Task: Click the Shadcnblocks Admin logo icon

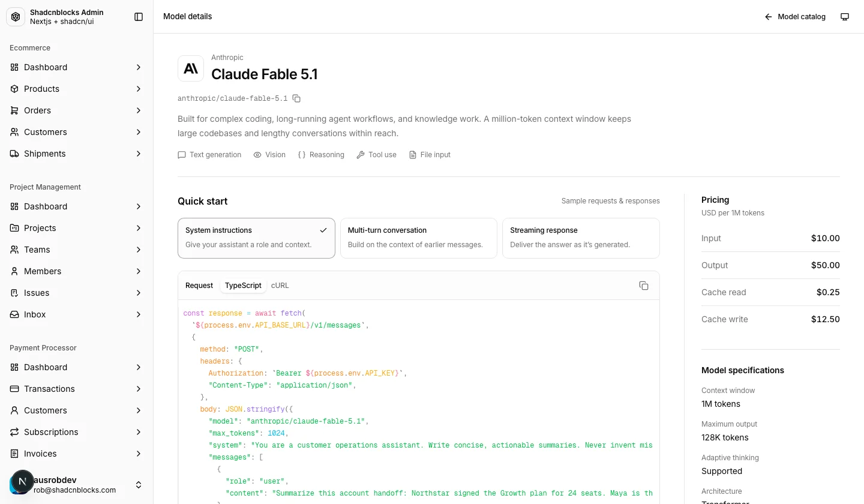Action: tap(16, 17)
